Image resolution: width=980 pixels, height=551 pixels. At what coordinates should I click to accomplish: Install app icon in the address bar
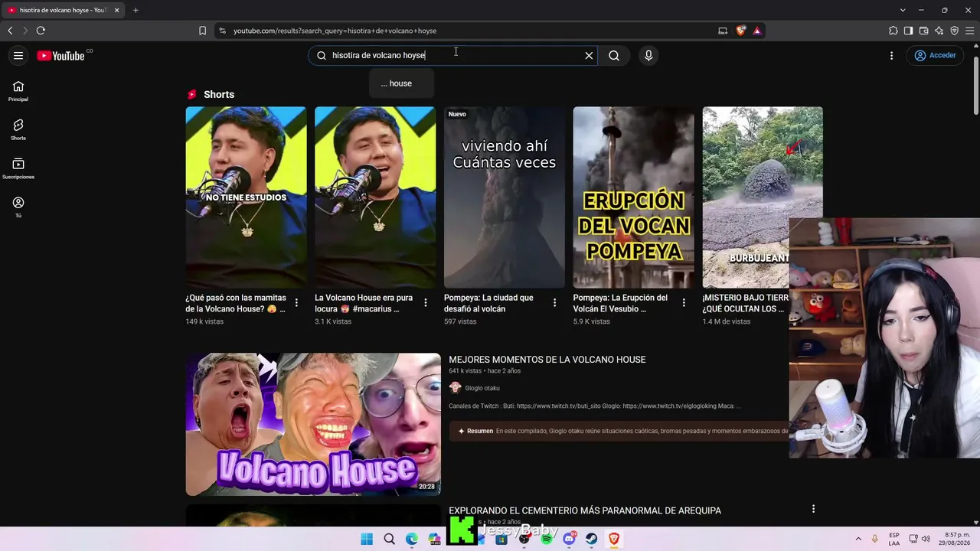pos(723,31)
